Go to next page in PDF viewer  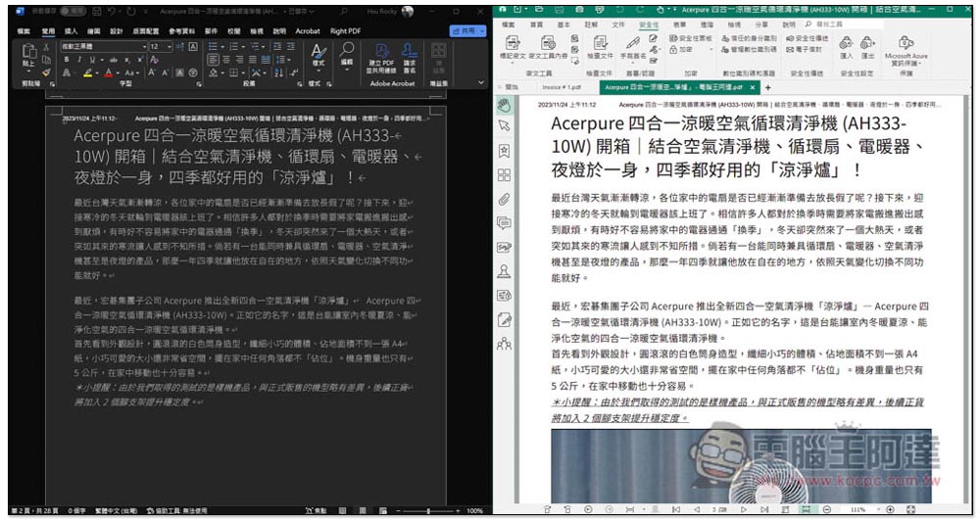point(743,510)
